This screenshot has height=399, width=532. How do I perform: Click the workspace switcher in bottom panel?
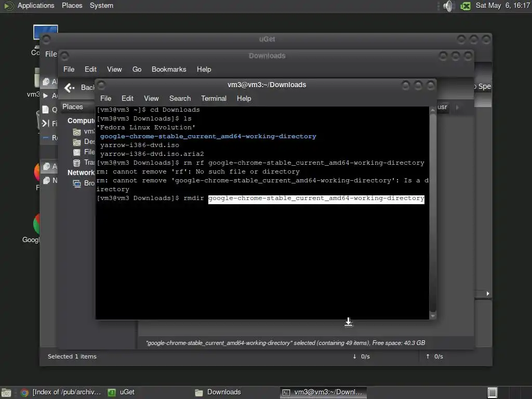click(x=493, y=393)
